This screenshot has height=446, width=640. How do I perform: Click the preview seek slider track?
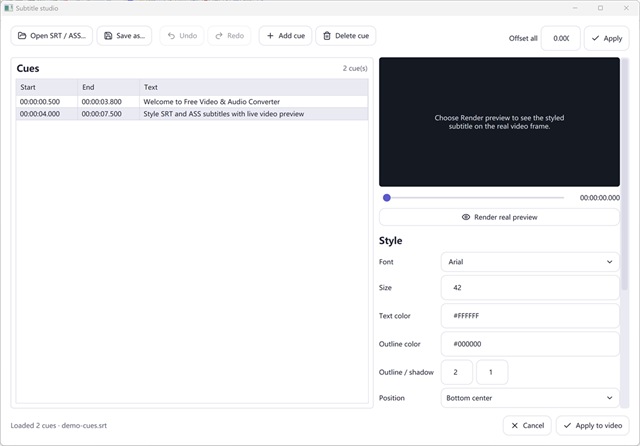473,198
